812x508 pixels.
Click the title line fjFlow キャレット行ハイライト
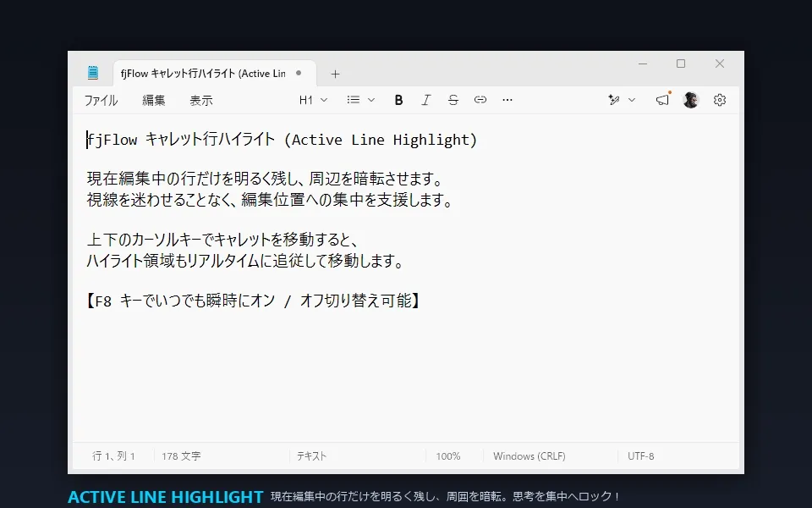[x=282, y=140]
